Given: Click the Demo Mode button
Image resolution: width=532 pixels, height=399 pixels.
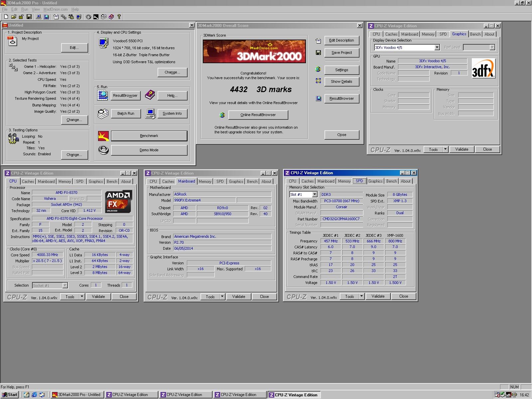Looking at the screenshot, I should (x=149, y=150).
